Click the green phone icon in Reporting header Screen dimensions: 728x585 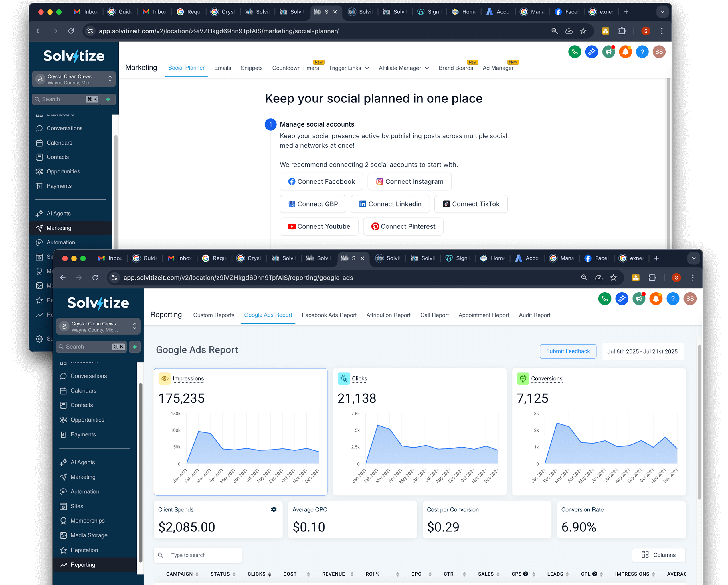coord(604,299)
